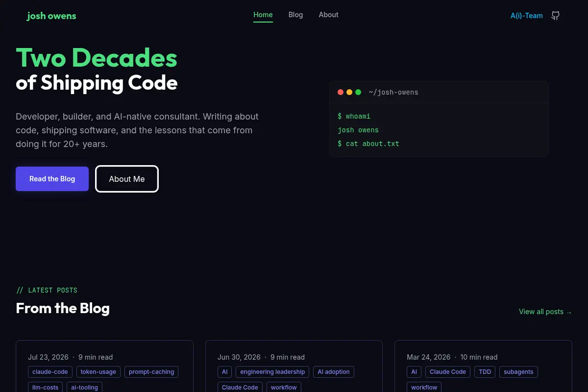
Task: Select the AI adoption tag
Action: (x=334, y=372)
